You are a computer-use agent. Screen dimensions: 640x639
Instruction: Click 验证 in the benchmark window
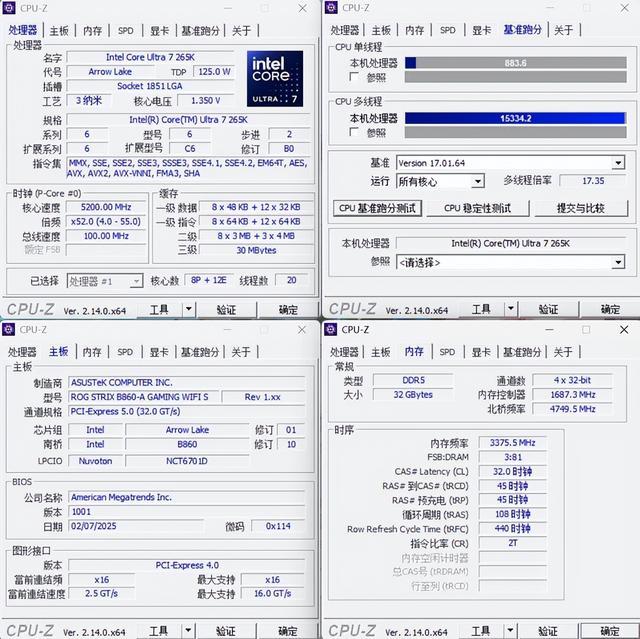pos(549,309)
